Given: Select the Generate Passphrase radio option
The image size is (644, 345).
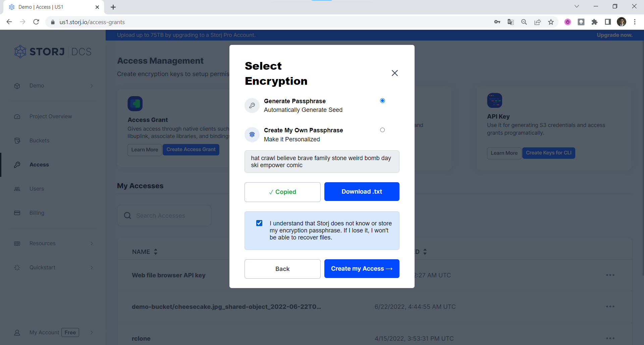Looking at the screenshot, I should tap(382, 101).
